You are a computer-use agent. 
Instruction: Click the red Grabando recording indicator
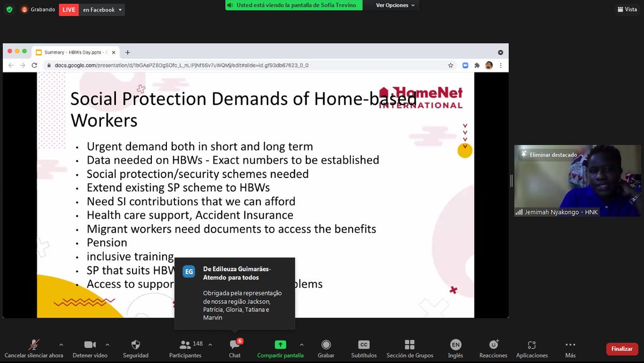tap(38, 10)
